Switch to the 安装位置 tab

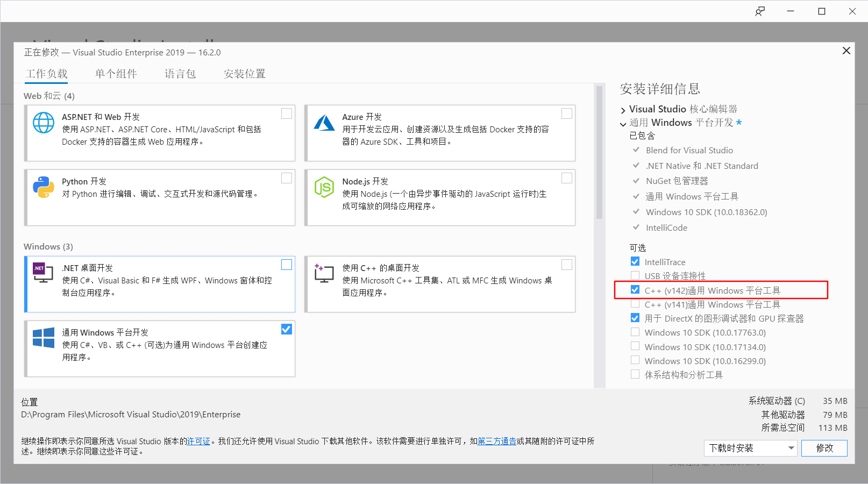[x=245, y=74]
